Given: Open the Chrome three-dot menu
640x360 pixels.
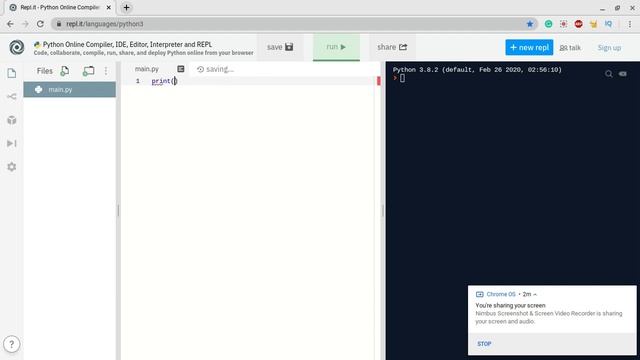Looking at the screenshot, I should pyautogui.click(x=630, y=24).
